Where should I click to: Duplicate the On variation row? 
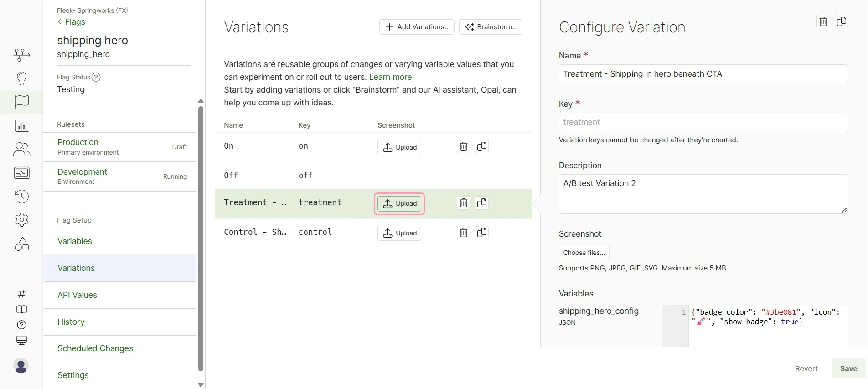point(482,146)
